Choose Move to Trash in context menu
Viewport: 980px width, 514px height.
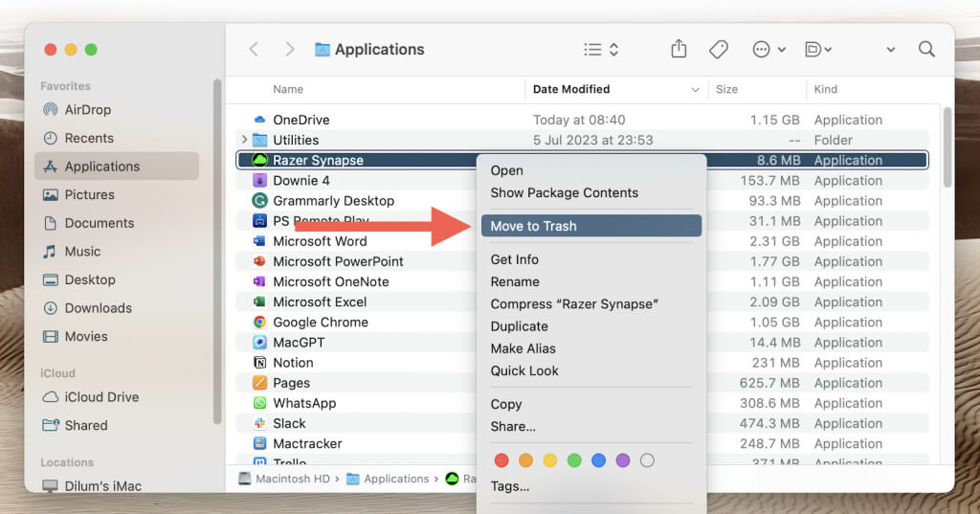click(x=533, y=226)
